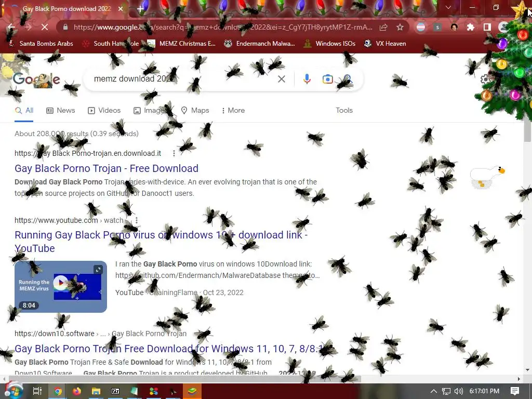Toggle the browser side panel

pos(487,27)
